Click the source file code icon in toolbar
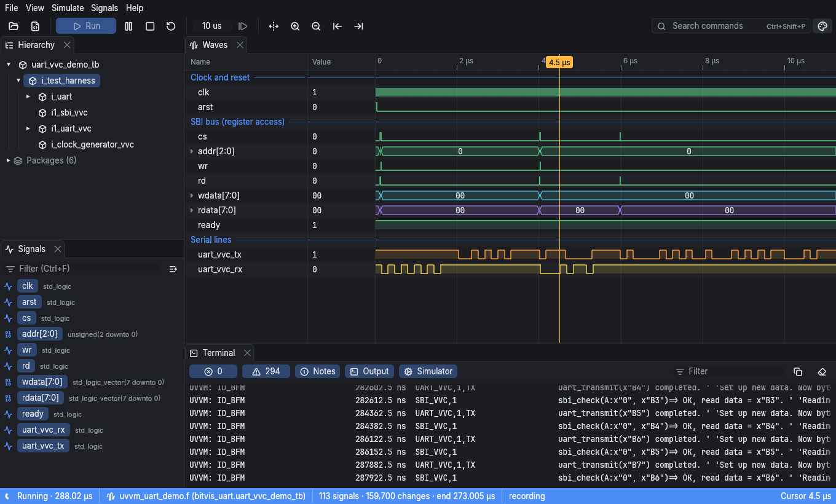 (x=35, y=26)
